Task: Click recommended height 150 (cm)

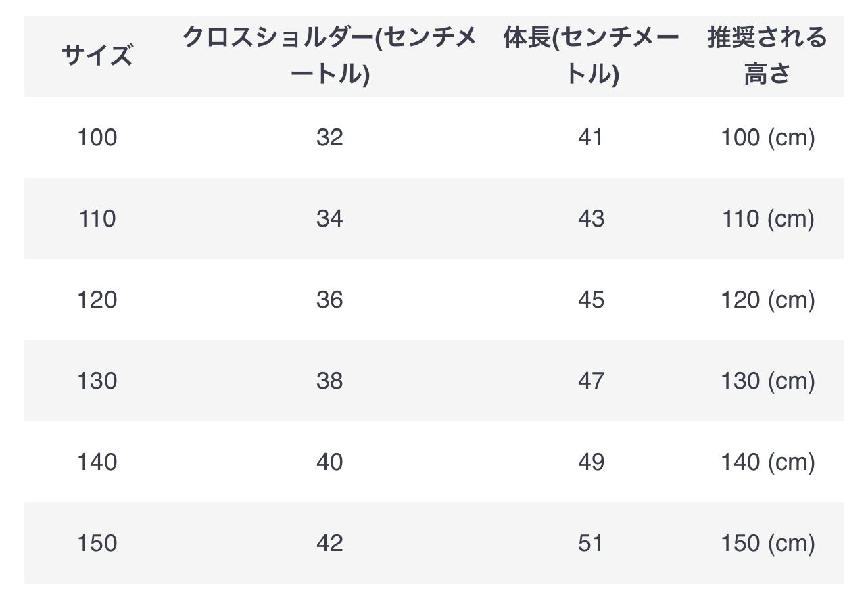Action: click(x=767, y=543)
